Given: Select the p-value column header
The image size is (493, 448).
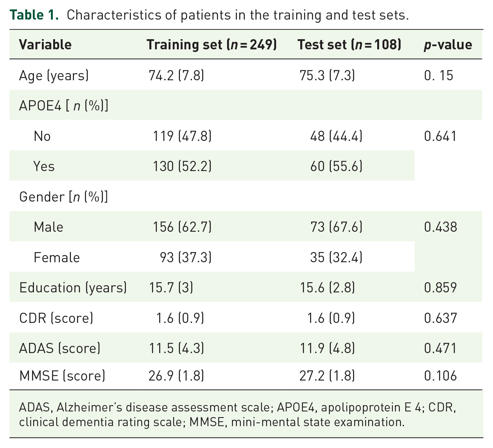Looking at the screenshot, I should coord(448,44).
